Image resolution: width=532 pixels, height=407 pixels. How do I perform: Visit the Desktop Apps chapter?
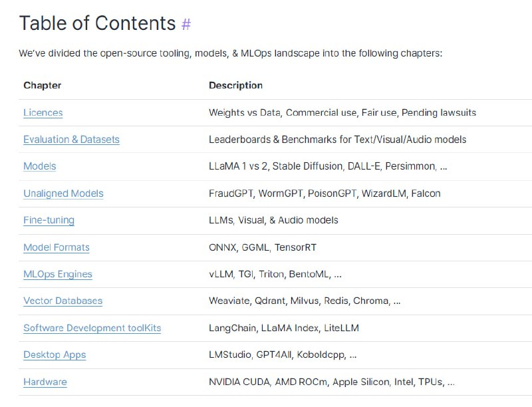tap(55, 354)
